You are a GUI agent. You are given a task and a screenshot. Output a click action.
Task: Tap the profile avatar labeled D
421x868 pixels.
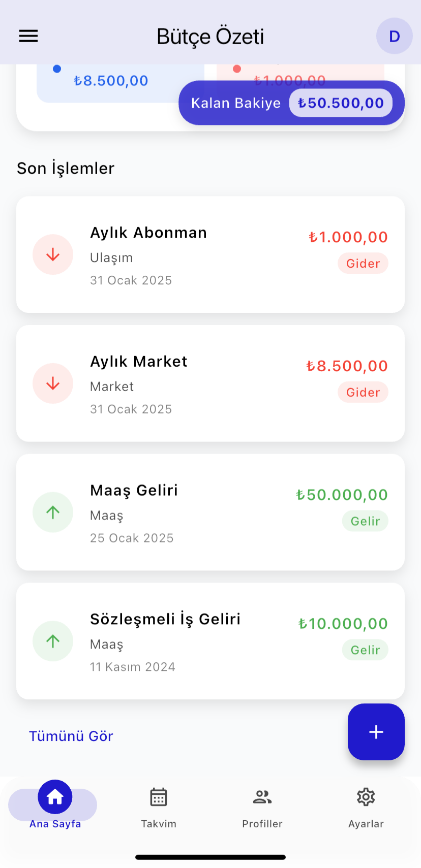point(394,36)
